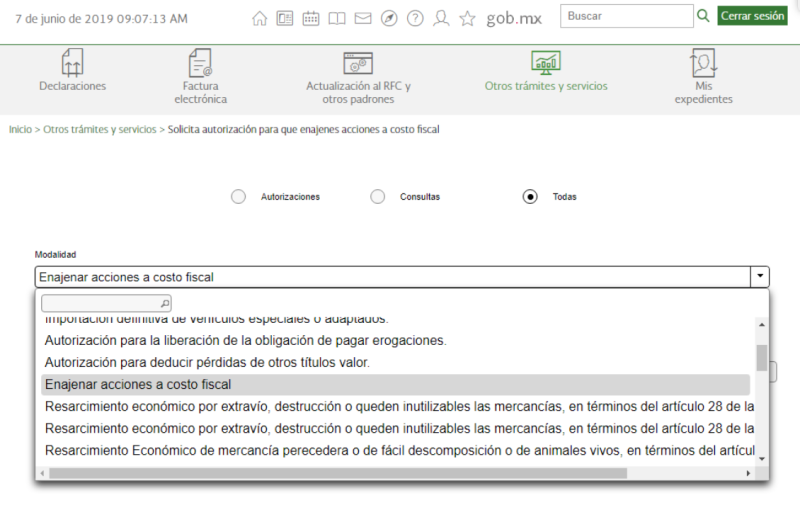Toggle the Modalidad dropdown arrow
Image resolution: width=800 pixels, height=510 pixels.
coord(760,276)
